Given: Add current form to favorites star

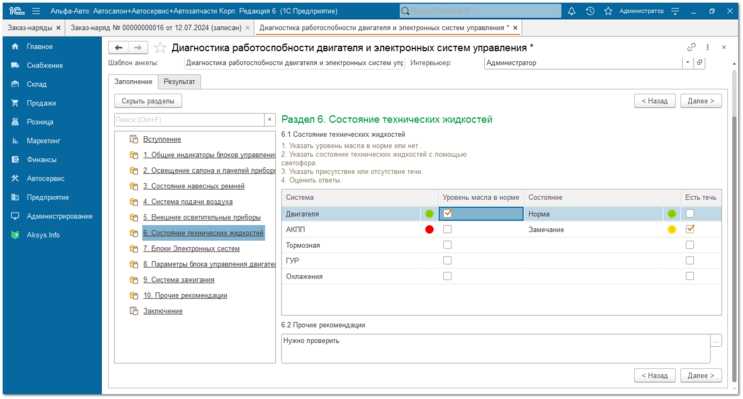Looking at the screenshot, I should pos(161,47).
